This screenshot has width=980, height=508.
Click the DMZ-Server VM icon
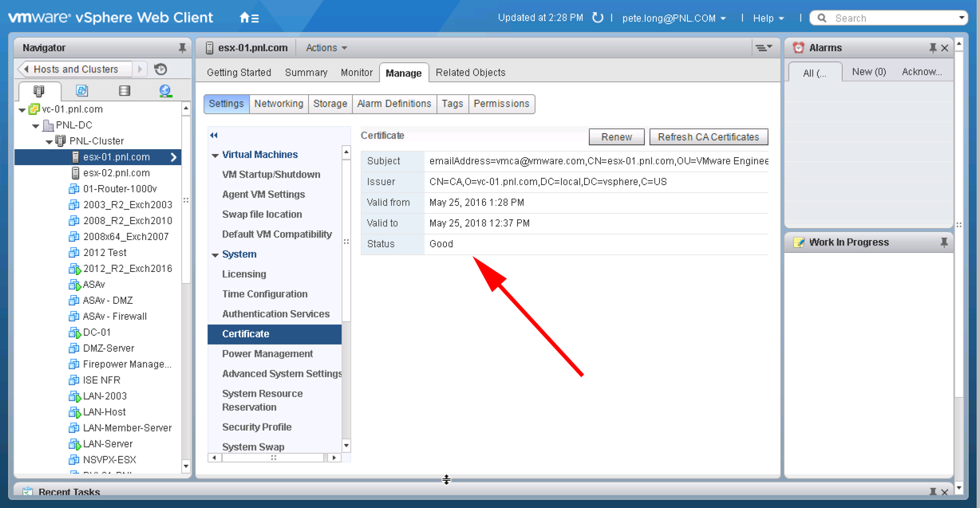[x=74, y=349]
